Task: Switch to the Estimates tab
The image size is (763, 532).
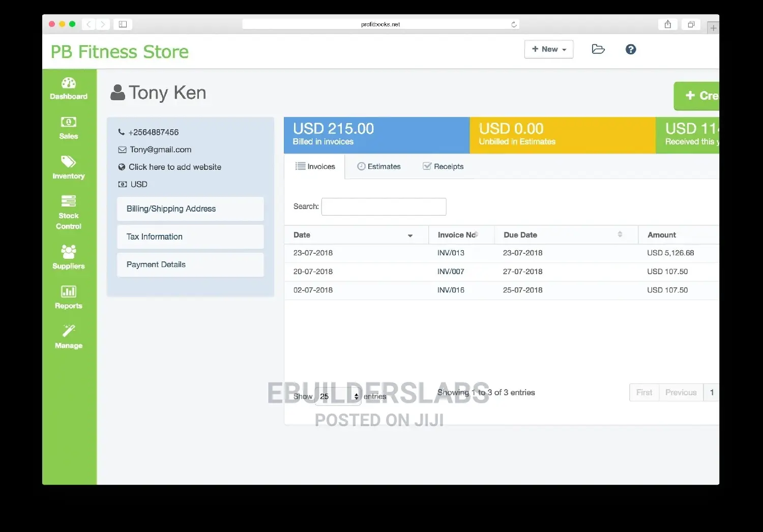Action: (379, 166)
